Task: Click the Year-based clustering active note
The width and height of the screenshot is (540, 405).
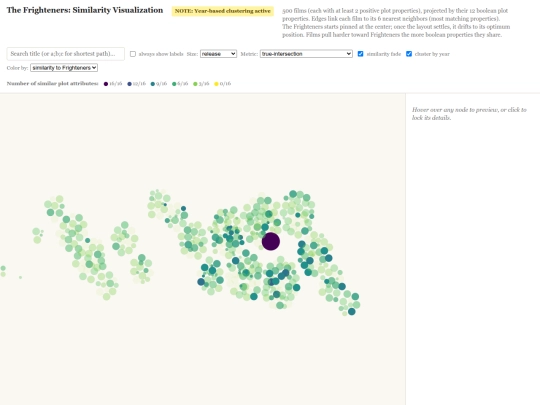Action: point(222,11)
